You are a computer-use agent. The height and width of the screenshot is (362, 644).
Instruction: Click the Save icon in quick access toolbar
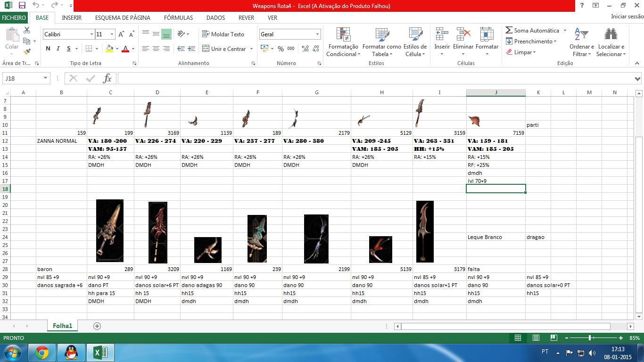22,6
